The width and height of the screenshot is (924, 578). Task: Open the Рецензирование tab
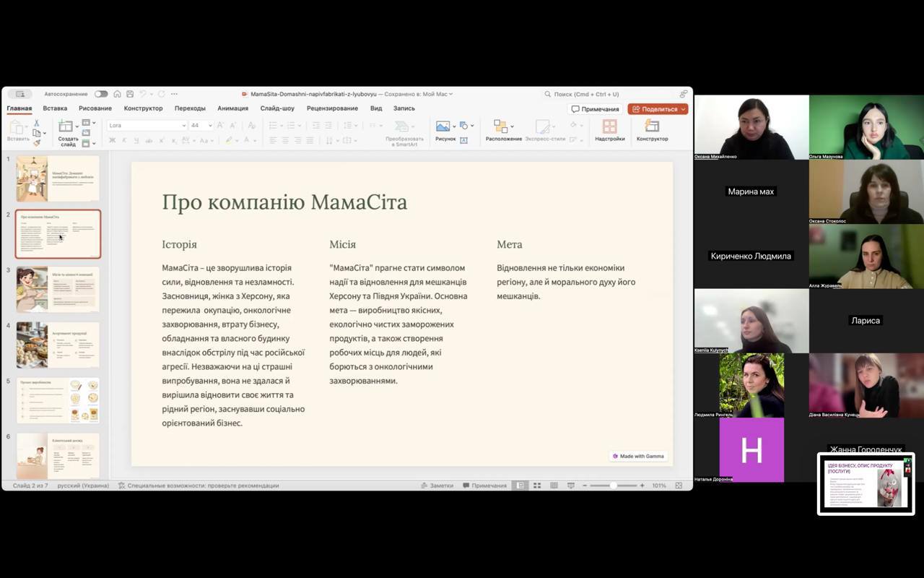click(332, 108)
